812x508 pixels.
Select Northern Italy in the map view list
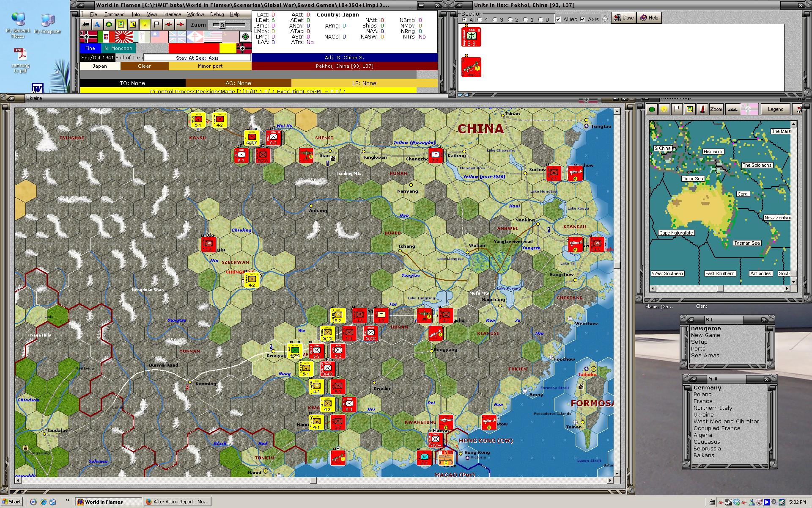click(x=713, y=408)
